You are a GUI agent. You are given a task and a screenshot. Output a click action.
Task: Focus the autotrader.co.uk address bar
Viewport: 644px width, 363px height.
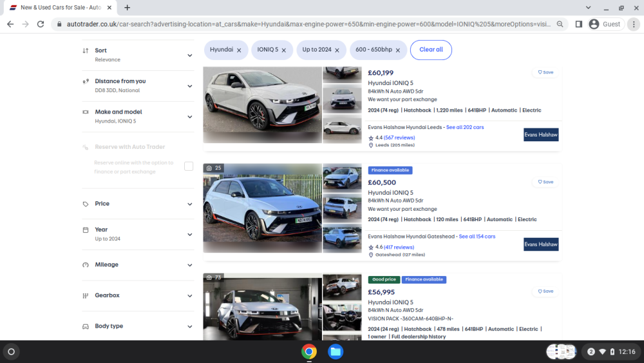[x=308, y=25]
